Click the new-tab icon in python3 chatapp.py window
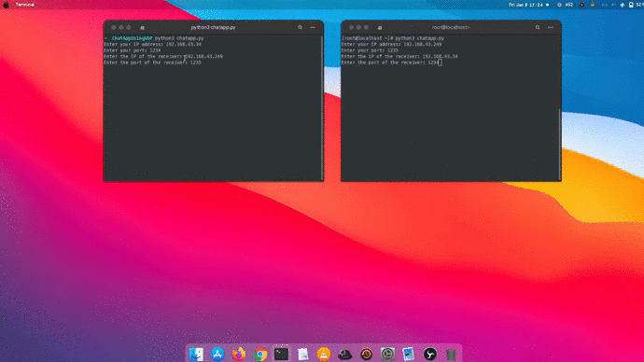Screen dimensions: 644x362 click(x=143, y=27)
